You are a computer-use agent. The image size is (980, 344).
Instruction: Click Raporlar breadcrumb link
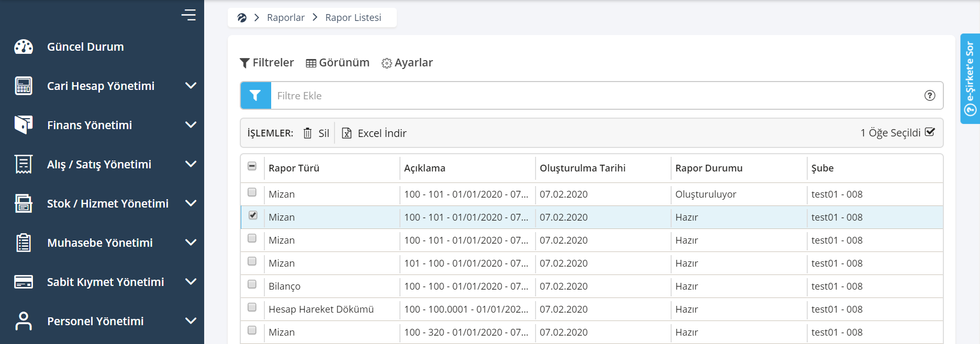pyautogui.click(x=286, y=18)
